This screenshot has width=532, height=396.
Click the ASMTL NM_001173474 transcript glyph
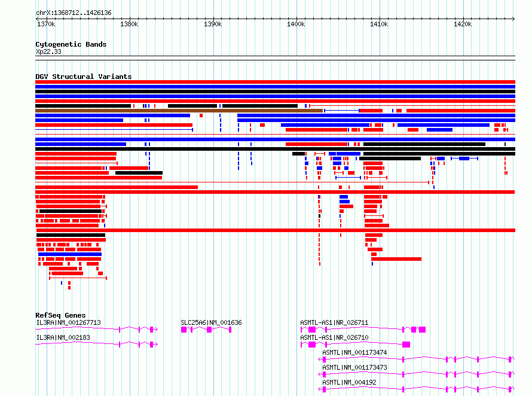417,360
